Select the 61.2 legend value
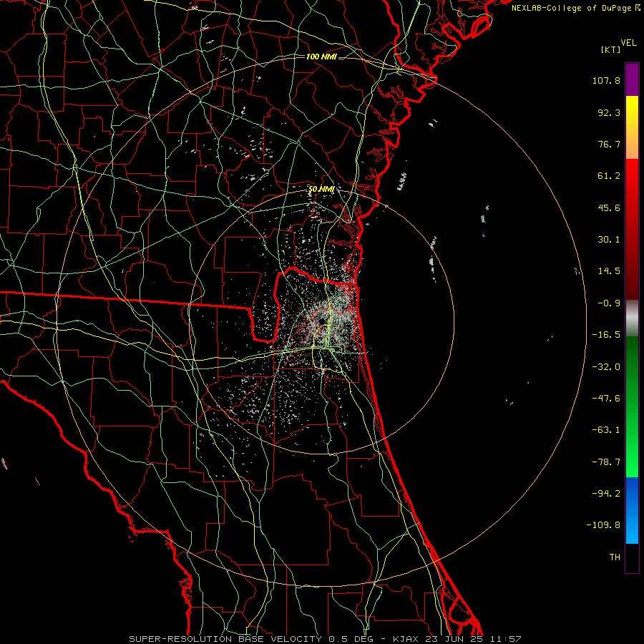 pyautogui.click(x=609, y=176)
